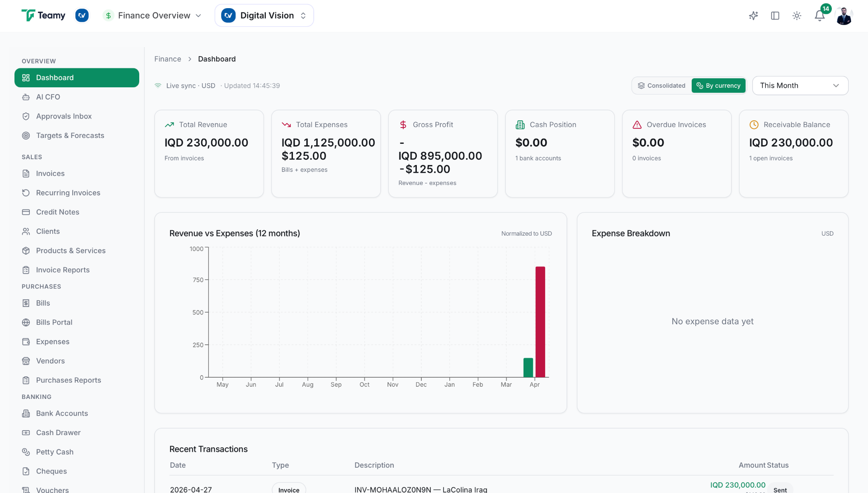Click the Total Expenses trend-down icon

pos(286,125)
